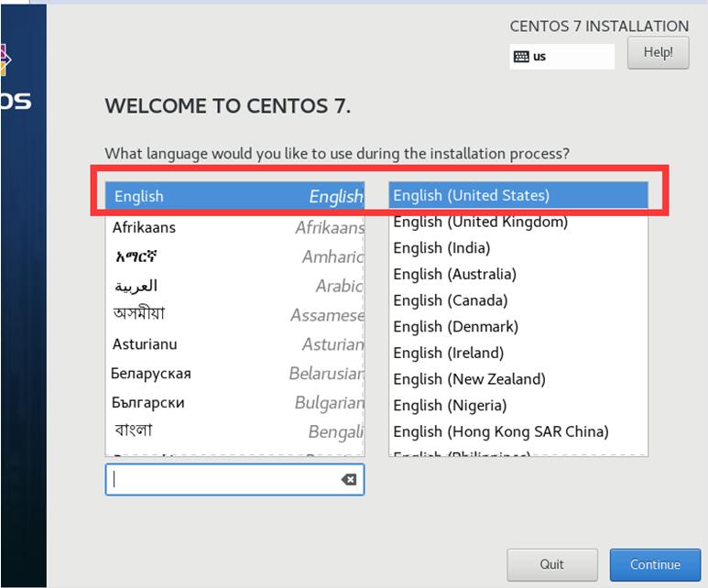Select English (New Zealand) locale

tap(518, 379)
